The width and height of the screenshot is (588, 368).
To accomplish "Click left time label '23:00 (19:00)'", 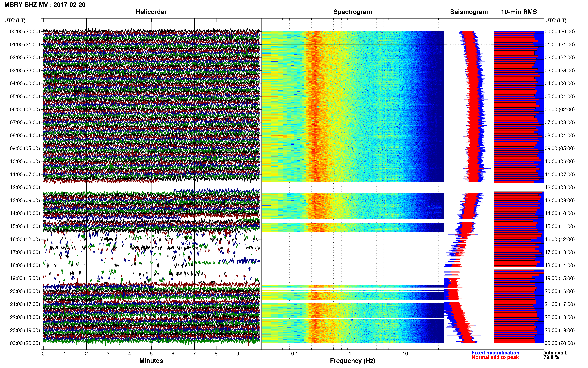I will click(25, 330).
